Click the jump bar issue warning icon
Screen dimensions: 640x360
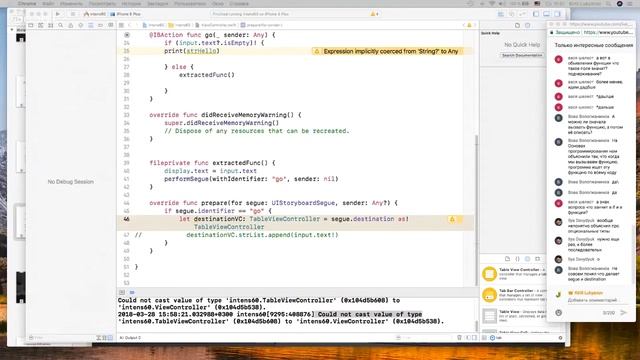pos(469,25)
